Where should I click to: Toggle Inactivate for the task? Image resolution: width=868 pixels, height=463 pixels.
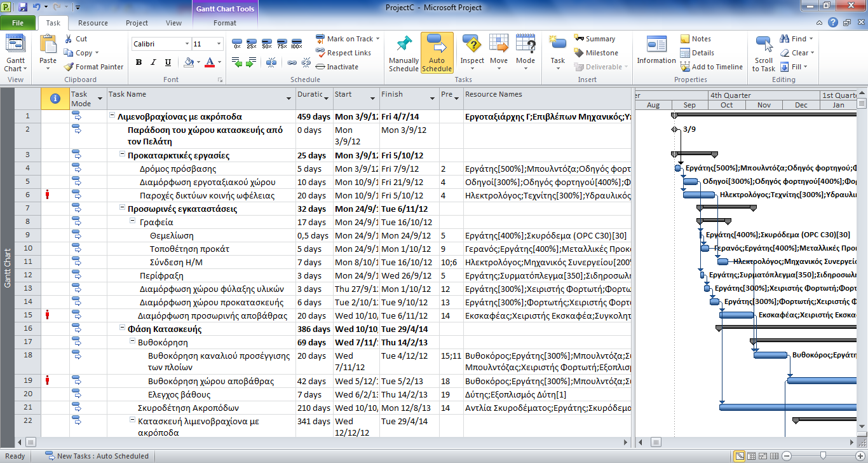coord(337,67)
